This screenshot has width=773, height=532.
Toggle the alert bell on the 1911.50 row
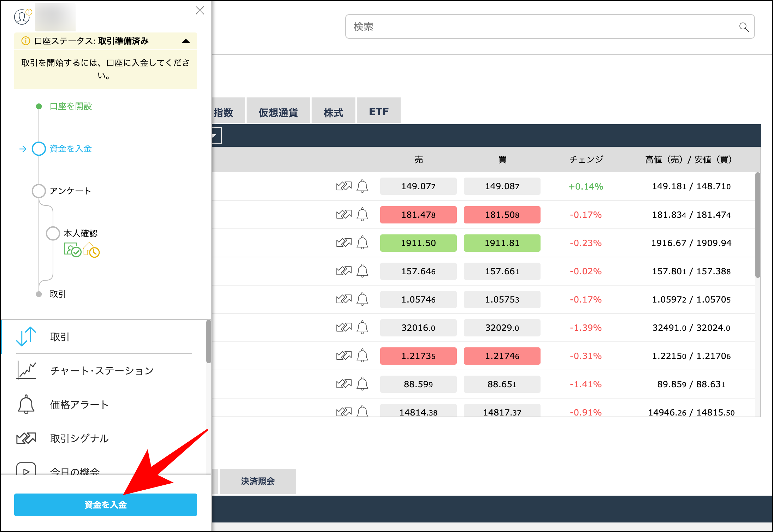[362, 243]
